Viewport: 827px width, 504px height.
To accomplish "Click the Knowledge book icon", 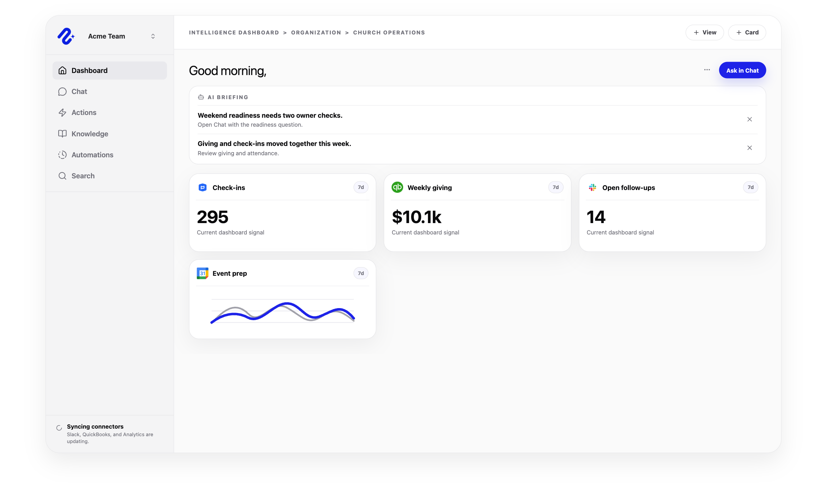I will 62,134.
